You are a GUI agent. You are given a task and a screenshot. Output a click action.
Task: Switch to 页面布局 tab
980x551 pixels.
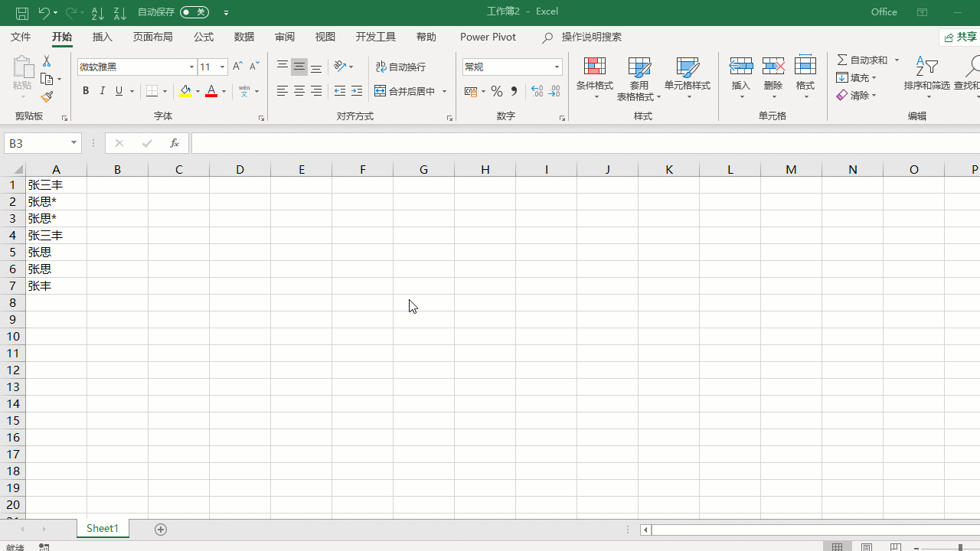click(x=153, y=37)
